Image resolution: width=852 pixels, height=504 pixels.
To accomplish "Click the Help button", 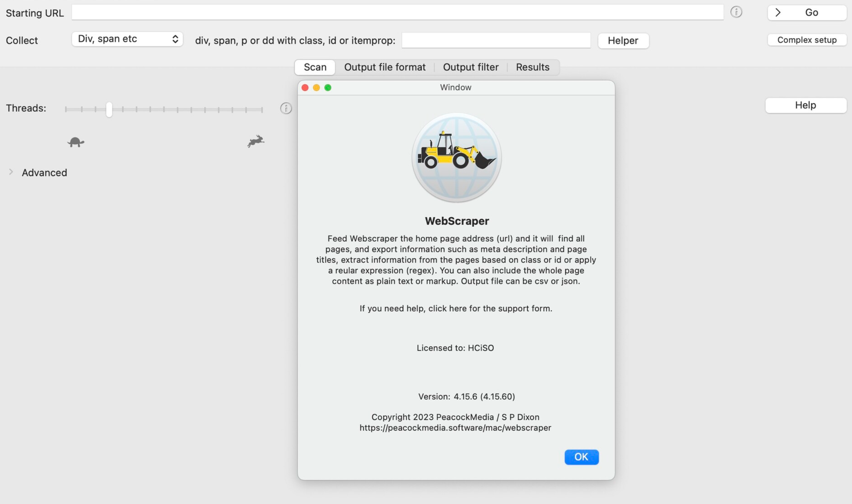I will (x=806, y=105).
